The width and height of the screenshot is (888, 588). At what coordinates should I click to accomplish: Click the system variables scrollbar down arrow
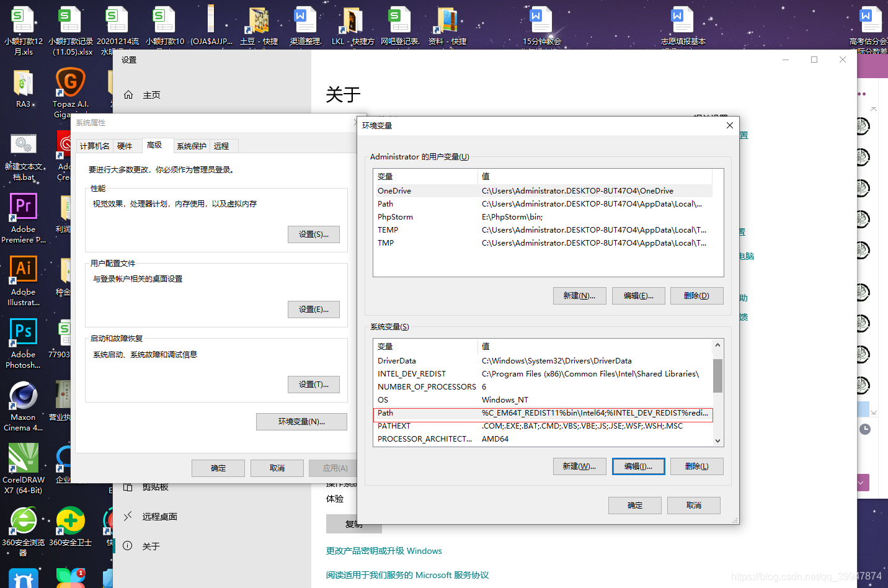pyautogui.click(x=718, y=441)
